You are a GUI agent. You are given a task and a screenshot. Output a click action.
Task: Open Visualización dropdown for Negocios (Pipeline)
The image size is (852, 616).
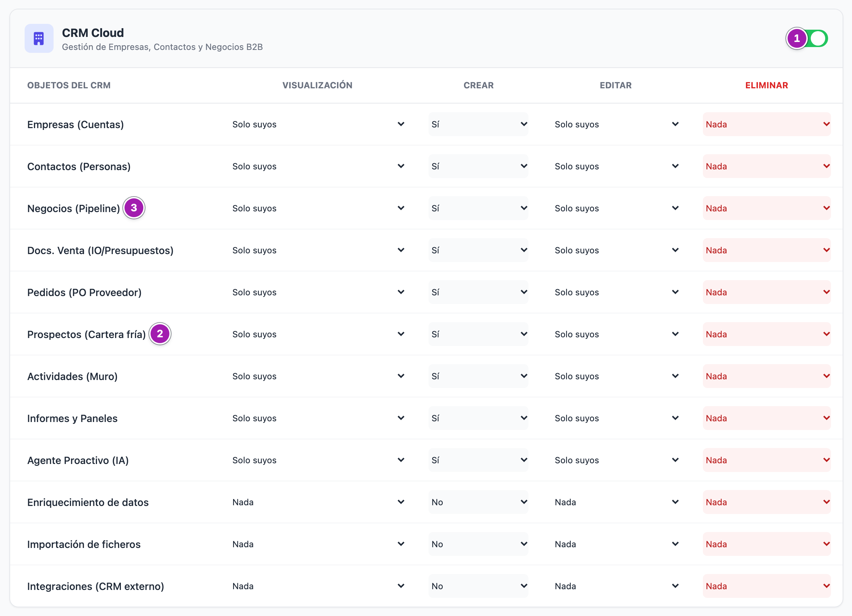[x=318, y=208]
